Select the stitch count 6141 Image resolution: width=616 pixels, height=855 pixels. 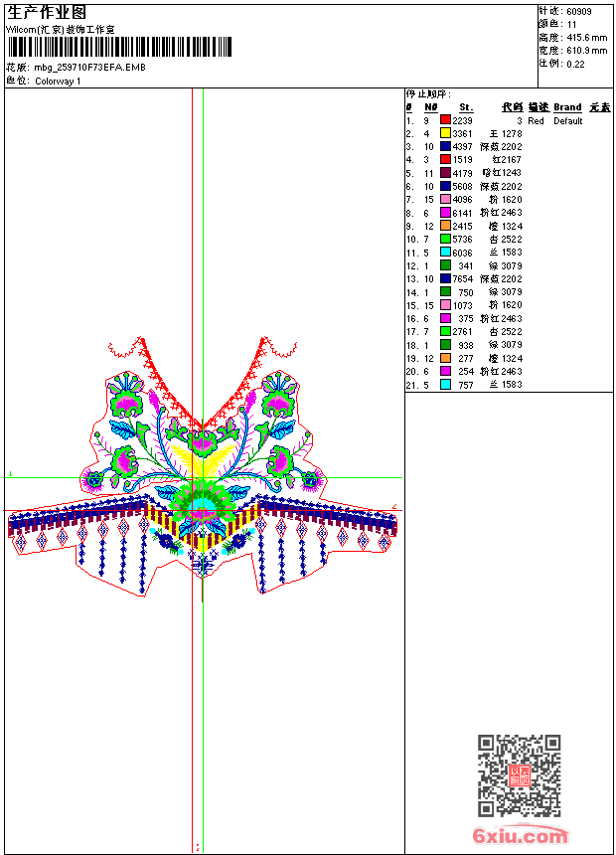click(462, 213)
